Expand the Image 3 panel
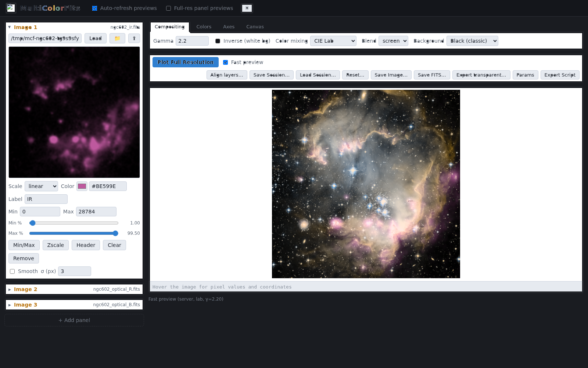The image size is (588, 368). click(10, 305)
